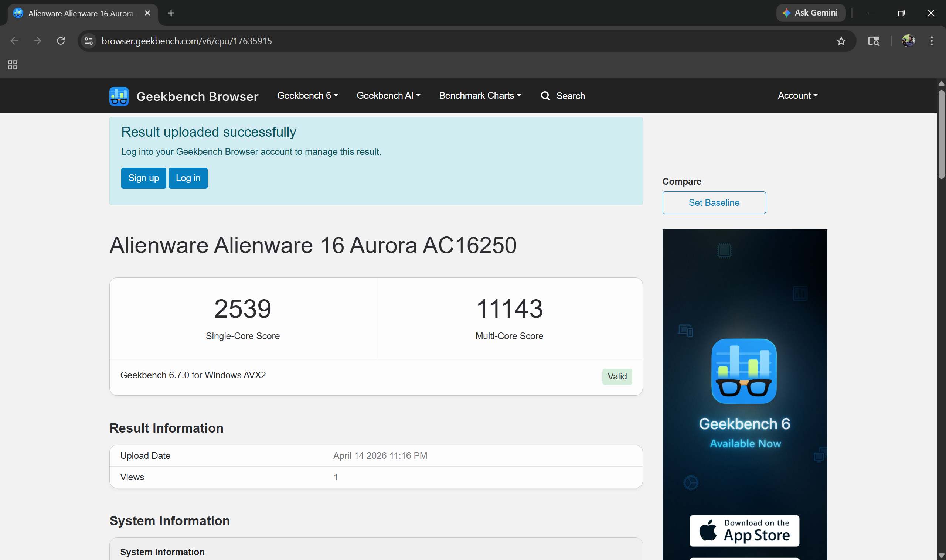Click the Geekbench Browser logo icon
Viewport: 946px width, 560px height.
tap(119, 96)
